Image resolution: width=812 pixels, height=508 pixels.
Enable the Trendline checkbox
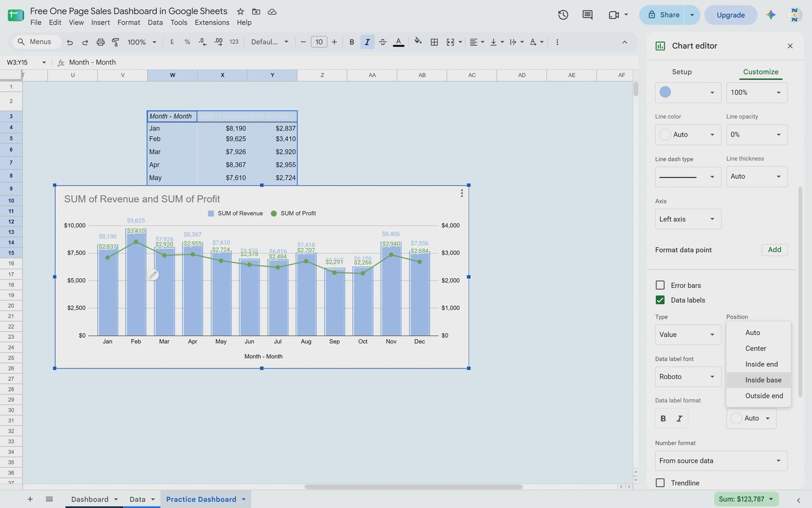660,483
